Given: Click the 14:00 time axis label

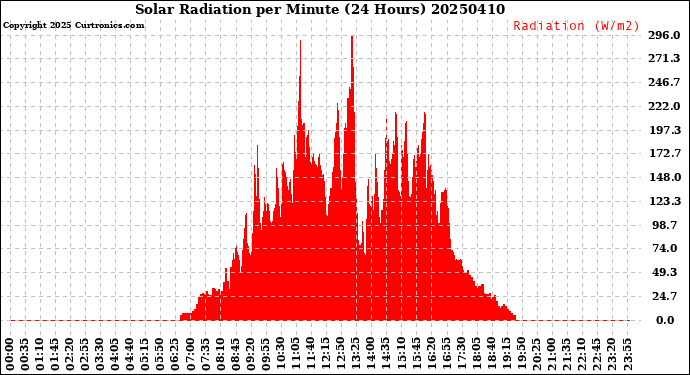Looking at the screenshot, I should (x=371, y=355).
